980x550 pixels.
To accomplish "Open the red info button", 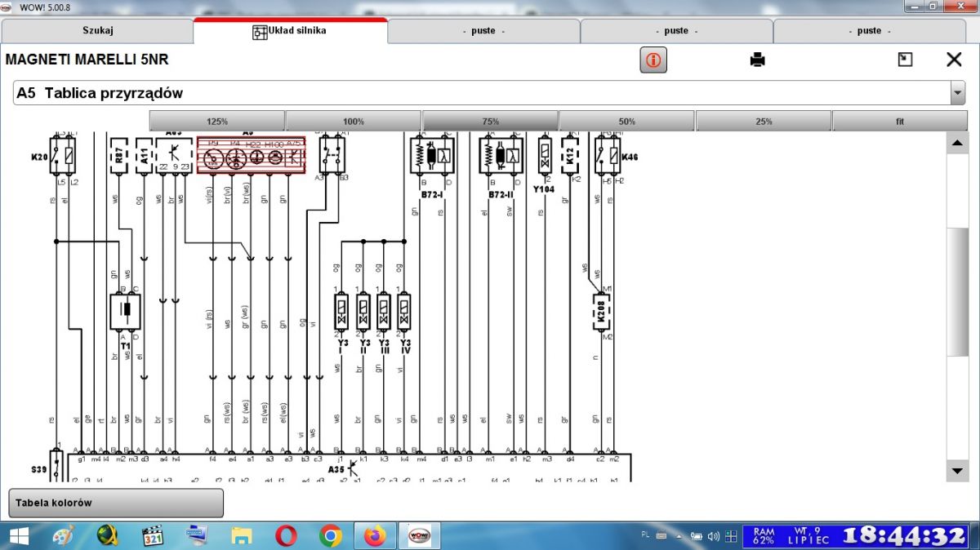I will (x=653, y=60).
